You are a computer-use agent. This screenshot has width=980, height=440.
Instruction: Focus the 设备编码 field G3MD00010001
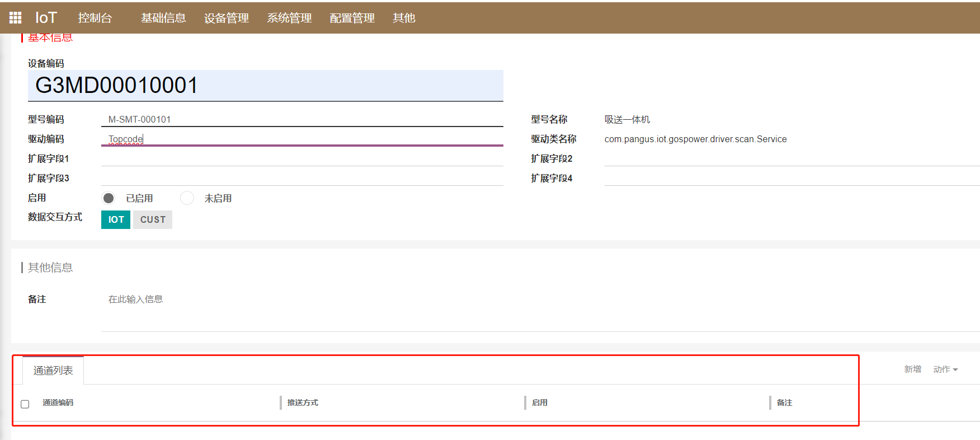click(266, 86)
